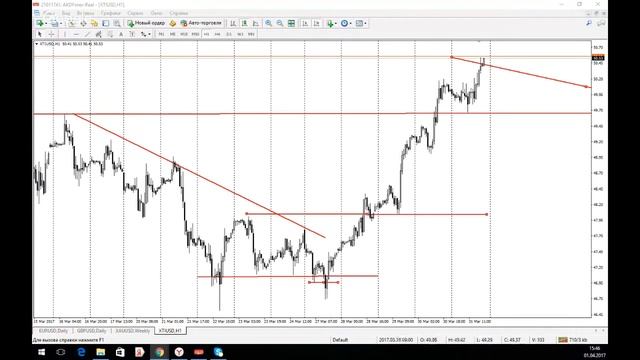640x360 pixels.
Task: Click the Новый ордер button
Action: [146, 23]
